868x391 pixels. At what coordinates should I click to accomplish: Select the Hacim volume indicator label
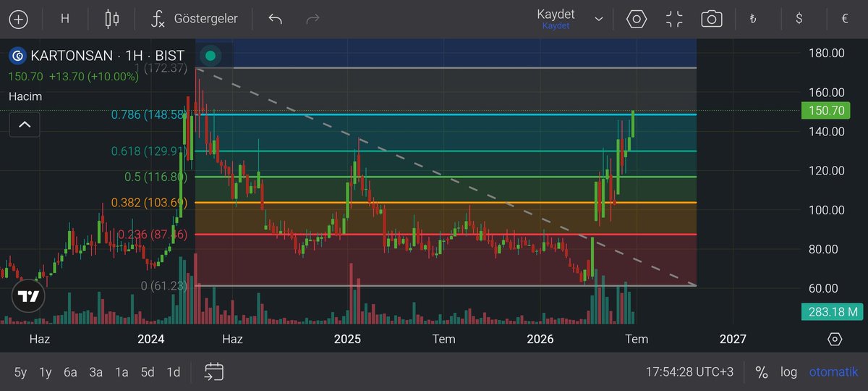pyautogui.click(x=25, y=96)
